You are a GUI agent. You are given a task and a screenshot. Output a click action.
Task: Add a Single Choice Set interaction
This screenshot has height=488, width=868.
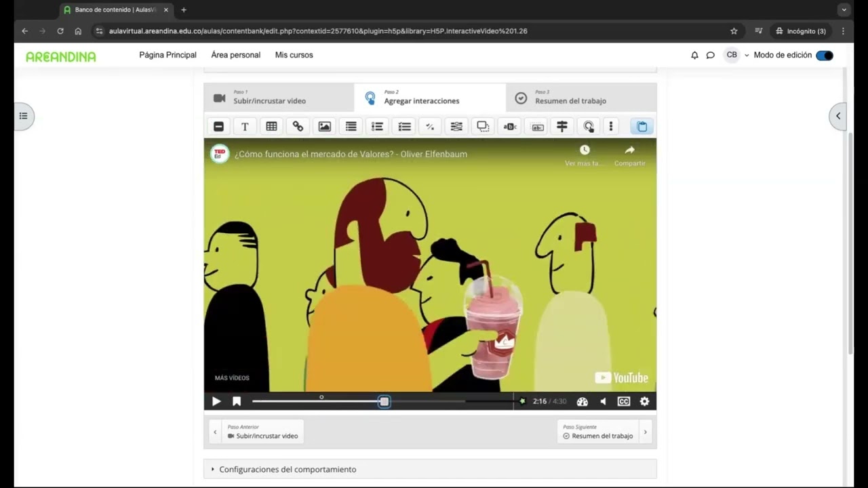coord(377,126)
